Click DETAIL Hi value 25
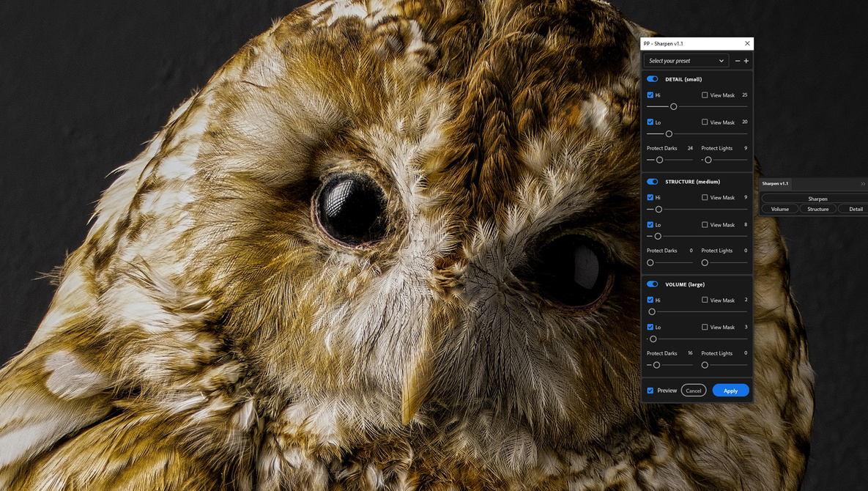This screenshot has height=491, width=868. tap(744, 95)
